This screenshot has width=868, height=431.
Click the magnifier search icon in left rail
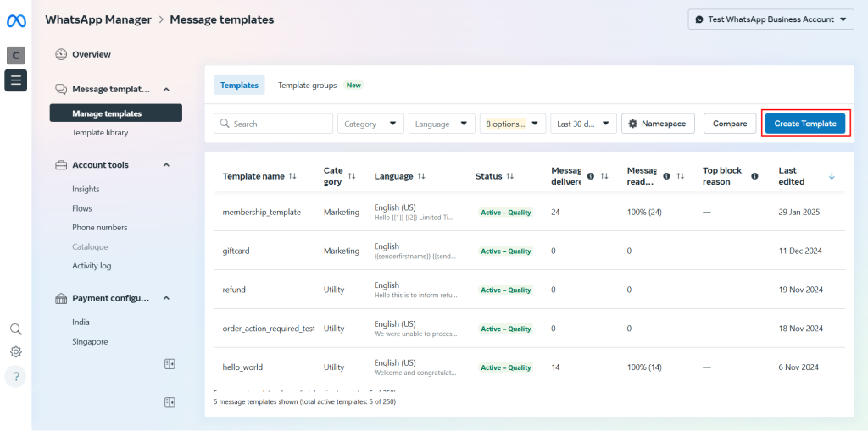click(x=16, y=329)
